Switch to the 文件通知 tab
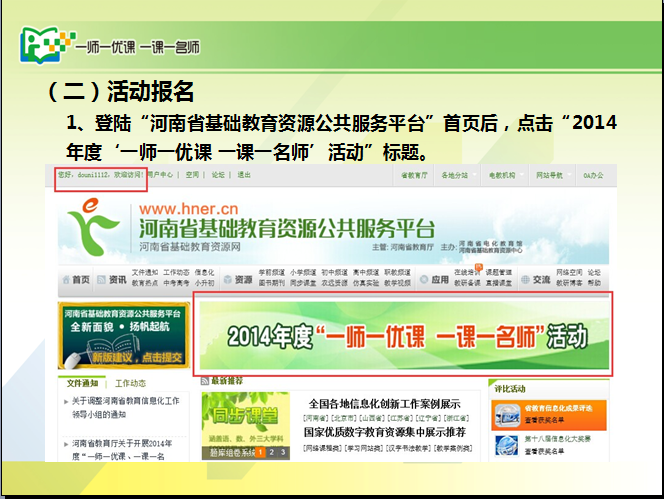Screen dimensions: 664x499 83,383
